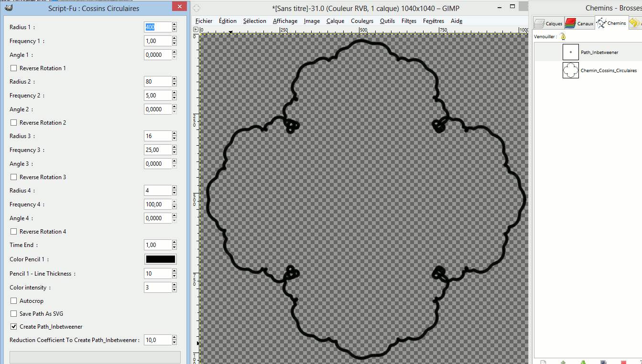Tick the Save Path As SVG checkbox

(13, 314)
